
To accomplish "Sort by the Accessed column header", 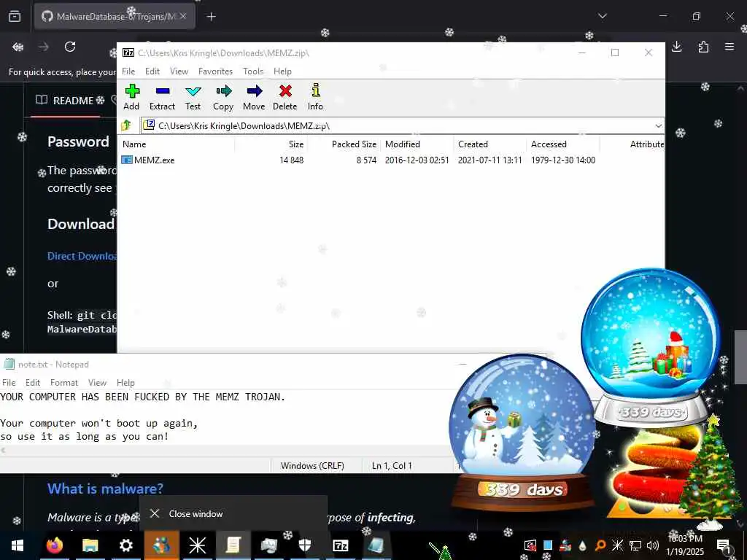I will pos(563,144).
